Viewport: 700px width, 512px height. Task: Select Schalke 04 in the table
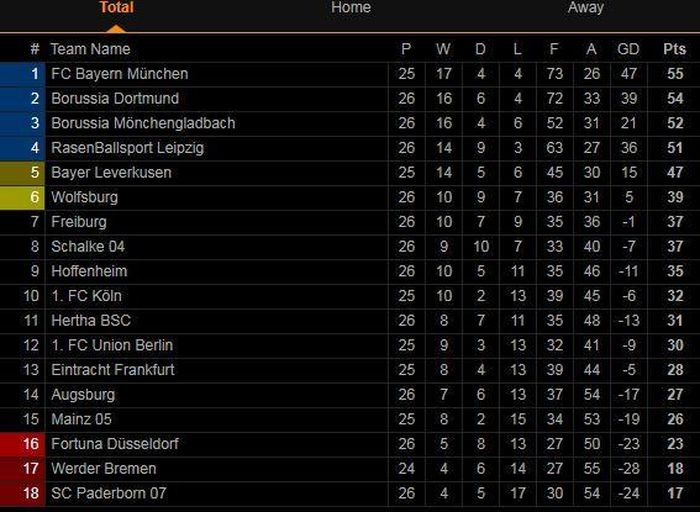88,246
